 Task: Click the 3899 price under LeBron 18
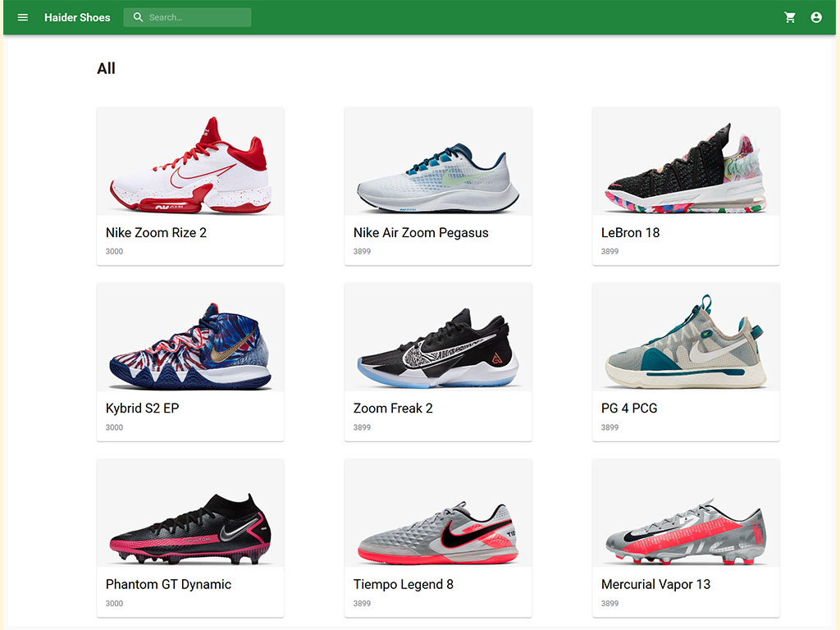click(609, 251)
